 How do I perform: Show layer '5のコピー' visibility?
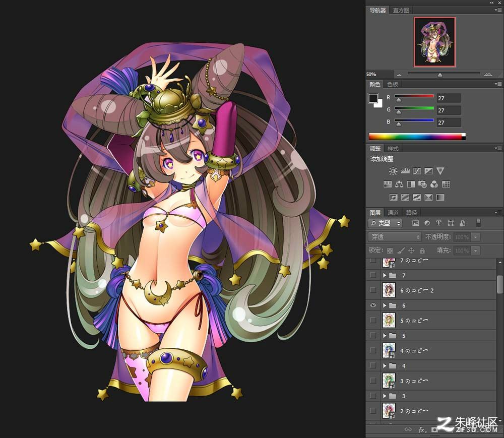pos(373,320)
